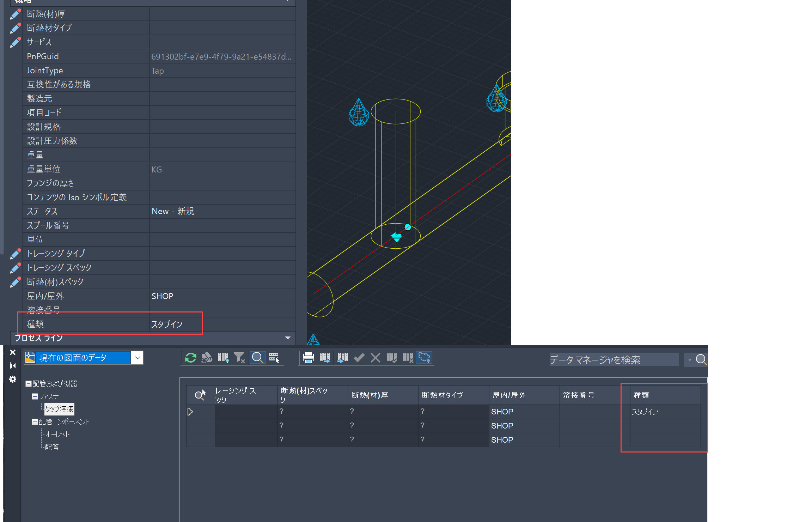Click the import data icon with arrow left

pyautogui.click(x=343, y=358)
